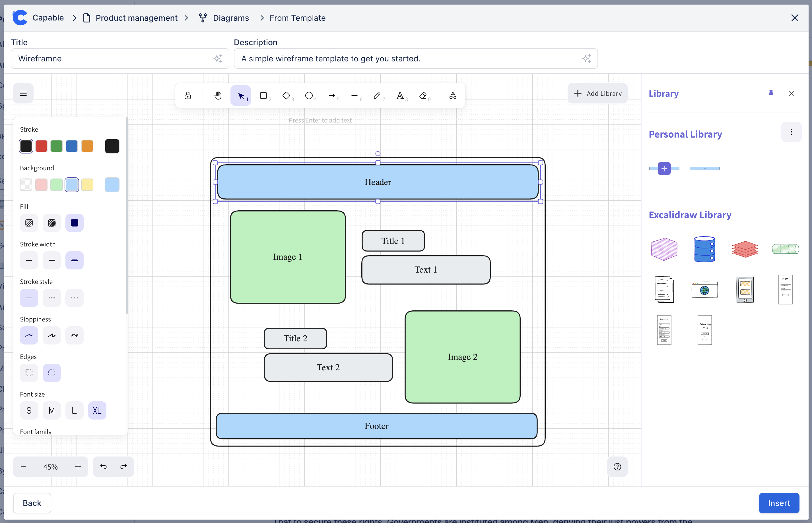Select the Diamond shape tool
This screenshot has width=812, height=523.
pos(286,96)
